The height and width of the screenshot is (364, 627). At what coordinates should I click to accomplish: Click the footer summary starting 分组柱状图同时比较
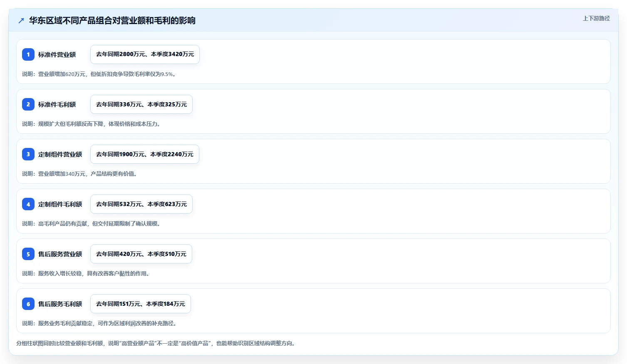(156, 343)
